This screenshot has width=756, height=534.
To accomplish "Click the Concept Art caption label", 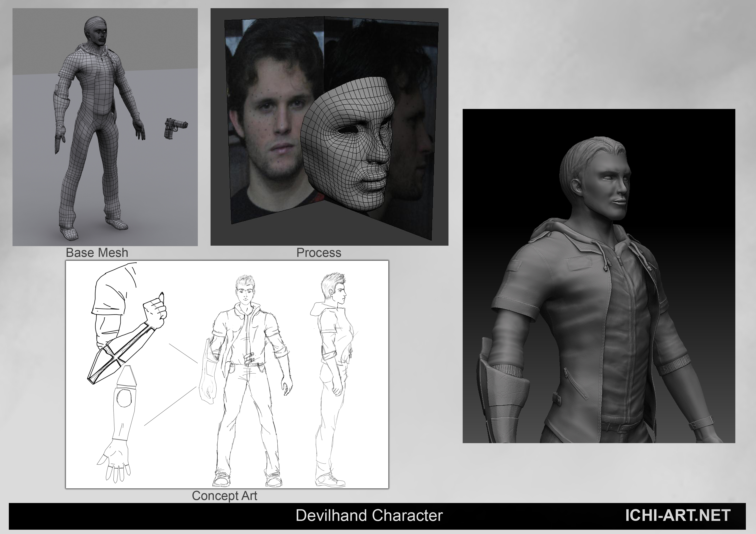I will [224, 495].
